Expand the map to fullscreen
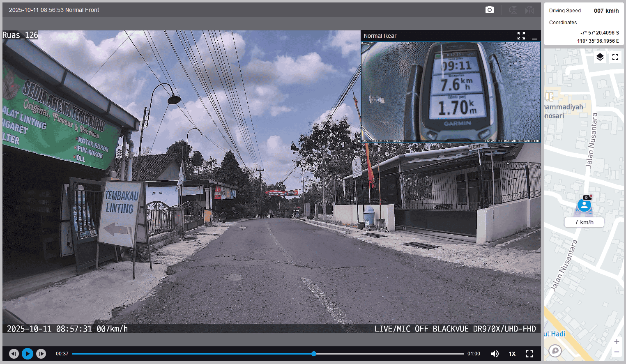Viewport: 626px width, 364px height. (615, 57)
